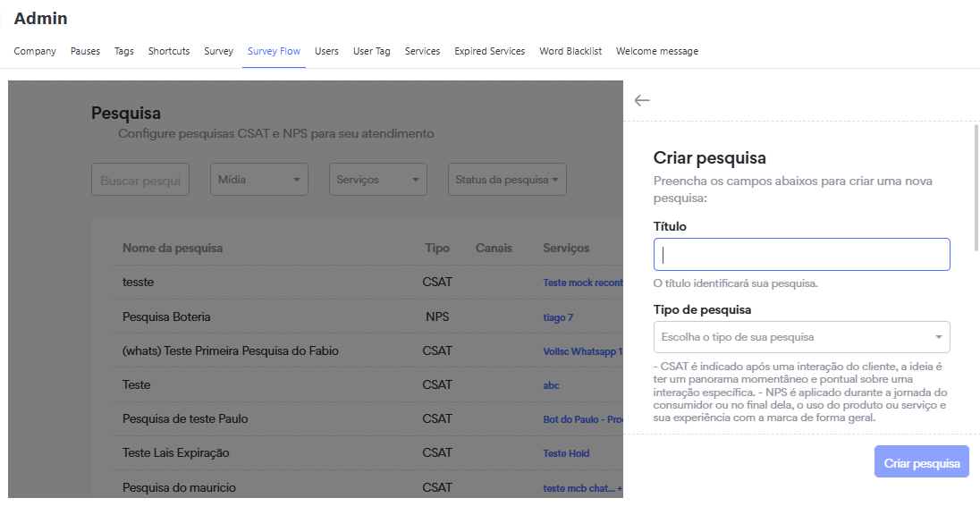
Task: Click the Serviços column header
Action: (566, 249)
